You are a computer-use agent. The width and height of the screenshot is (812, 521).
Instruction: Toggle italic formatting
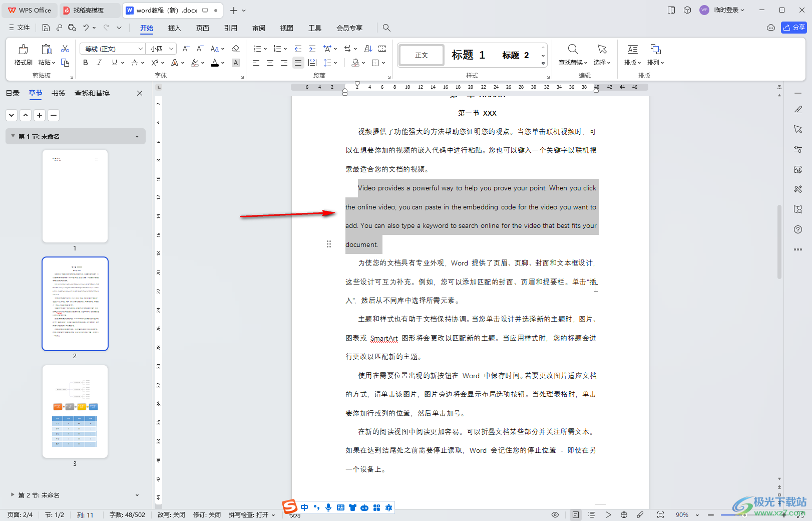click(99, 63)
